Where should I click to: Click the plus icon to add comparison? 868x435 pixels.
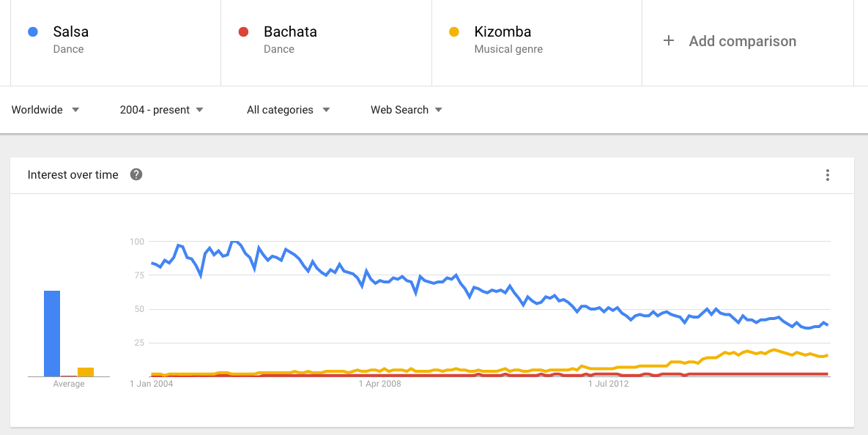pos(668,41)
